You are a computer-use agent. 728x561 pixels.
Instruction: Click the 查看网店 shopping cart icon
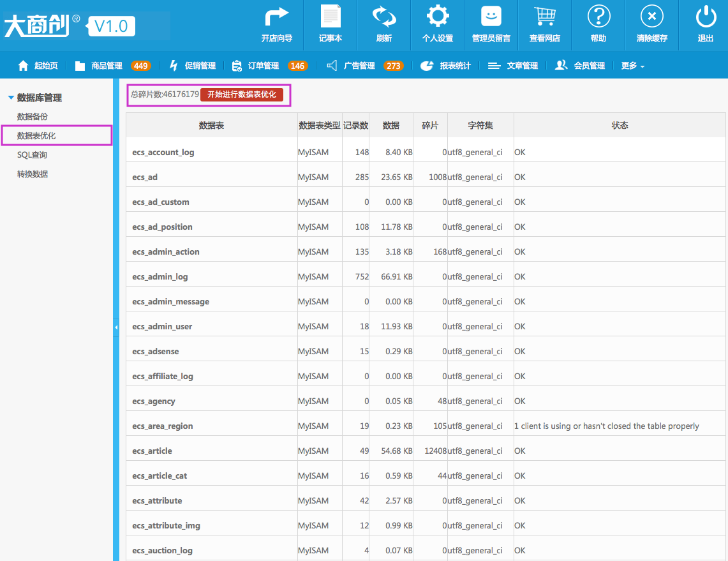click(x=545, y=17)
